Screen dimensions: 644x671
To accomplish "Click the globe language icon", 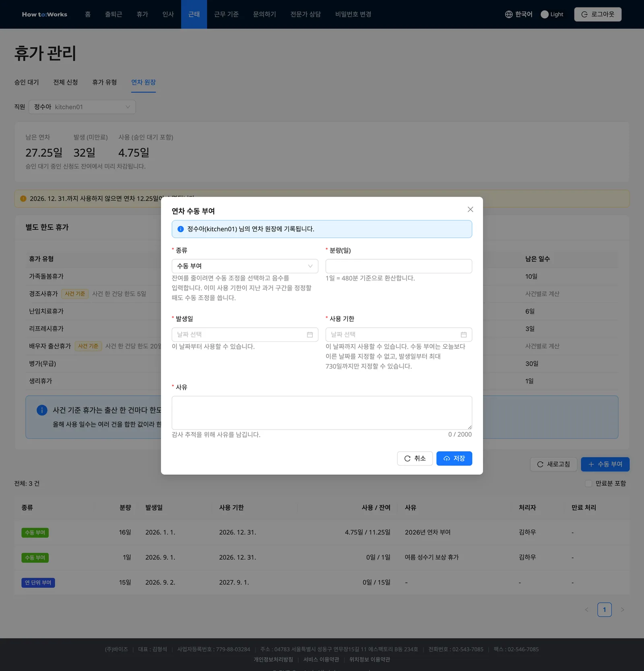I will click(509, 14).
